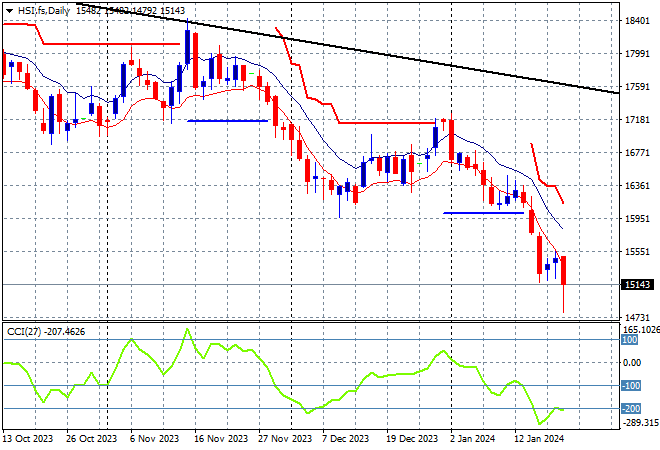Click the 18401 price axis label
Screen dimensions: 660x450
click(x=638, y=21)
